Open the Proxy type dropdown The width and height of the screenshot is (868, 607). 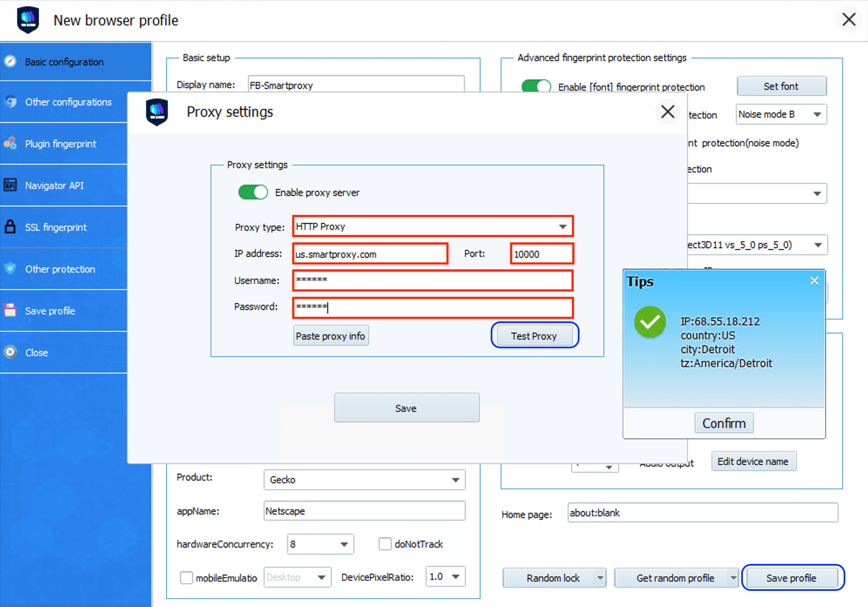pos(433,226)
